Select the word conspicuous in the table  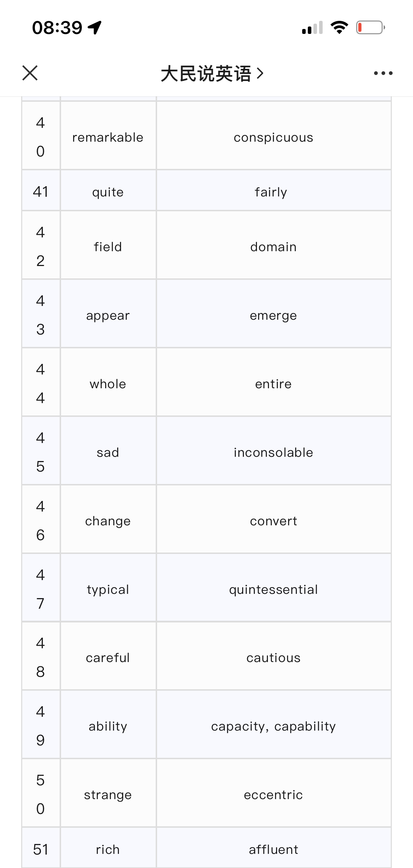274,137
